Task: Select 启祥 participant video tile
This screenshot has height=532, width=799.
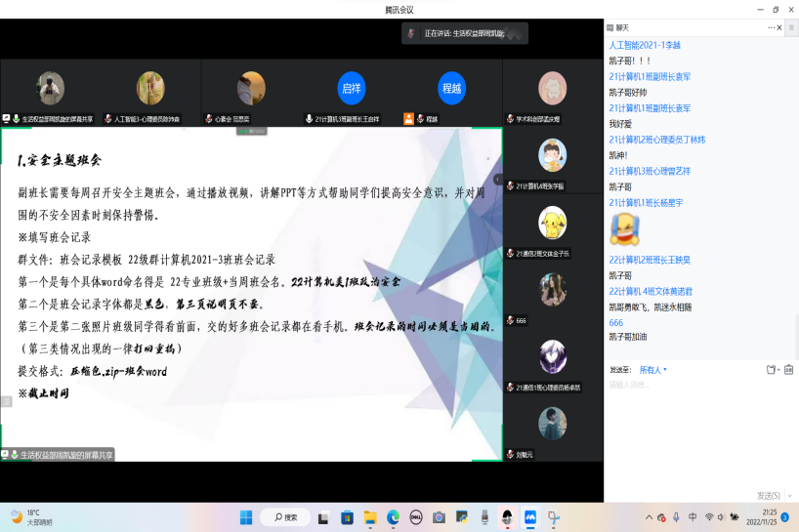Action: click(x=351, y=88)
